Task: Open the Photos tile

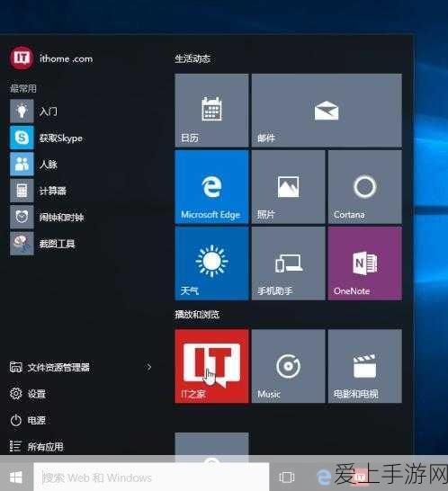Action: [288, 187]
